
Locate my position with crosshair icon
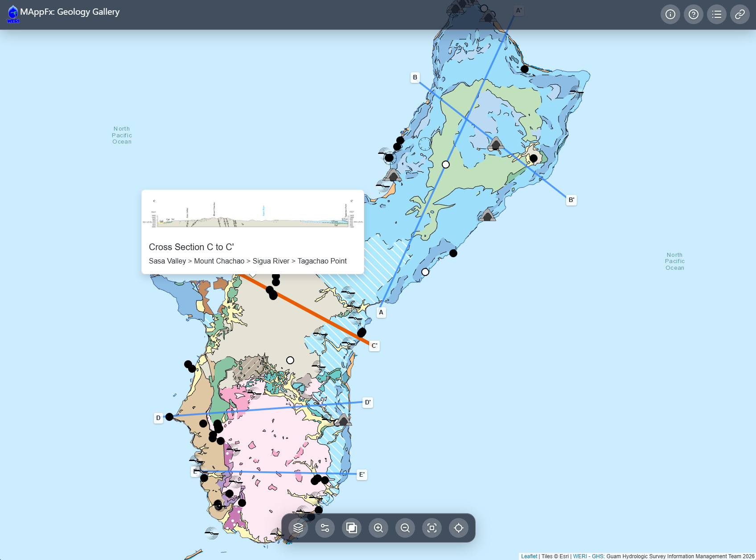point(459,528)
